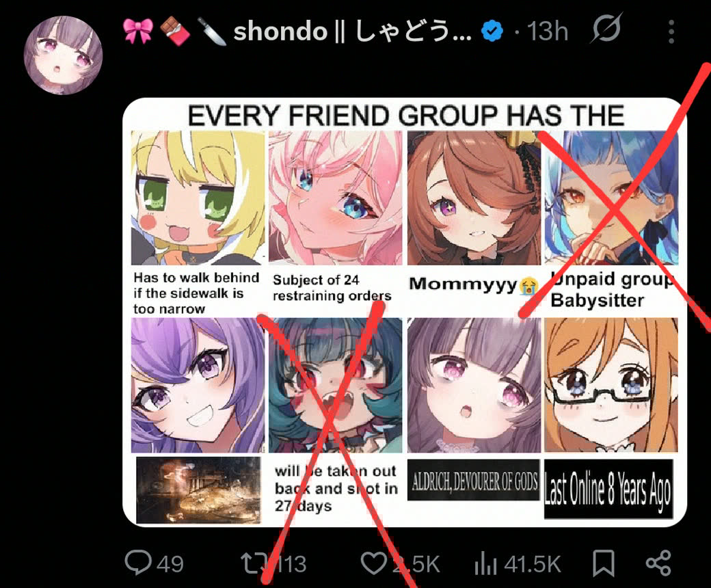Tap the Aldrich, Devourer of Gods label
Image resolution: width=711 pixels, height=588 pixels.
pyautogui.click(x=474, y=480)
